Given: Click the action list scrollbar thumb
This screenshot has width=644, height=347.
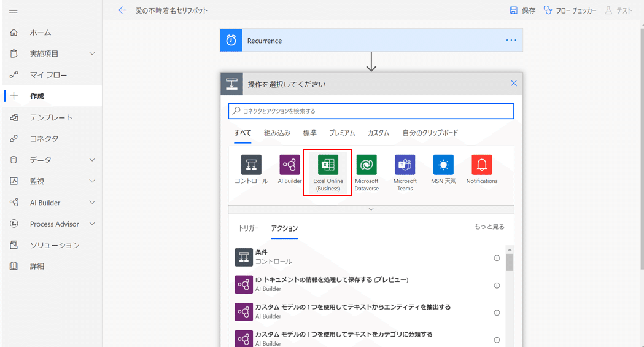Looking at the screenshot, I should coord(510,262).
